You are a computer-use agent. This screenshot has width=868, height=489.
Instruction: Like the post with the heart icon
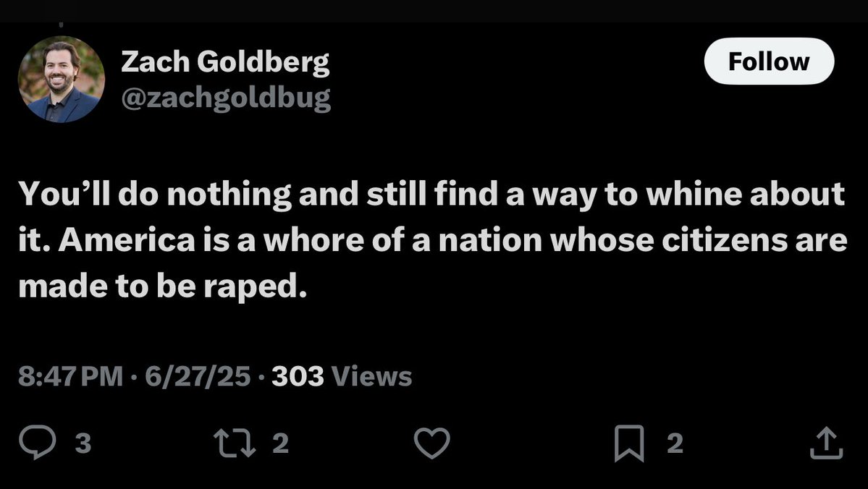pyautogui.click(x=431, y=443)
